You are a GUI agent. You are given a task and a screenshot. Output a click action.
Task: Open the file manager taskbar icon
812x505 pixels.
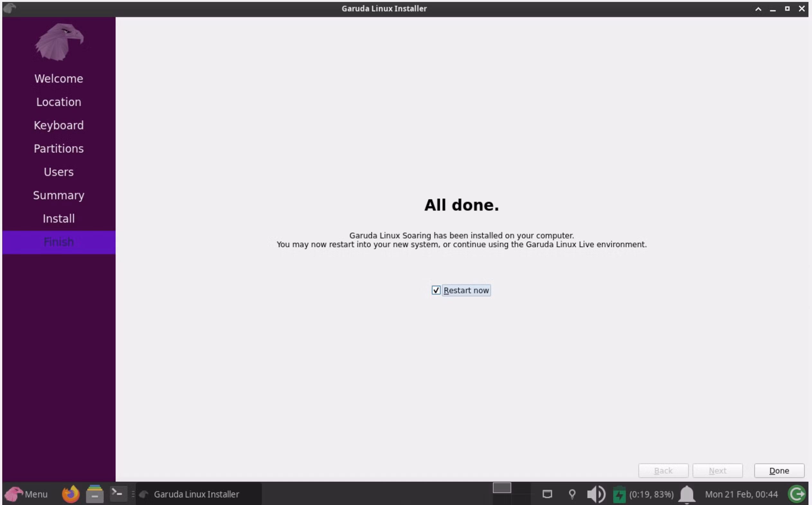click(95, 494)
